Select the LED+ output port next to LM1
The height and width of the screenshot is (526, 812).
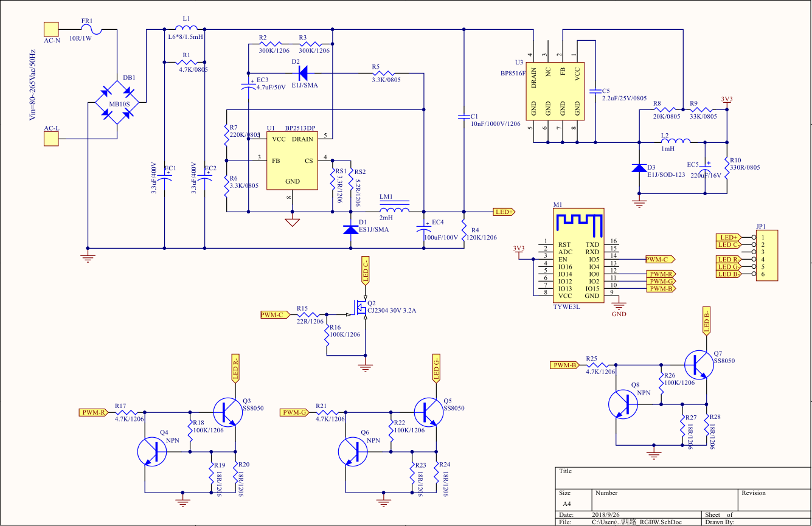[x=504, y=212]
